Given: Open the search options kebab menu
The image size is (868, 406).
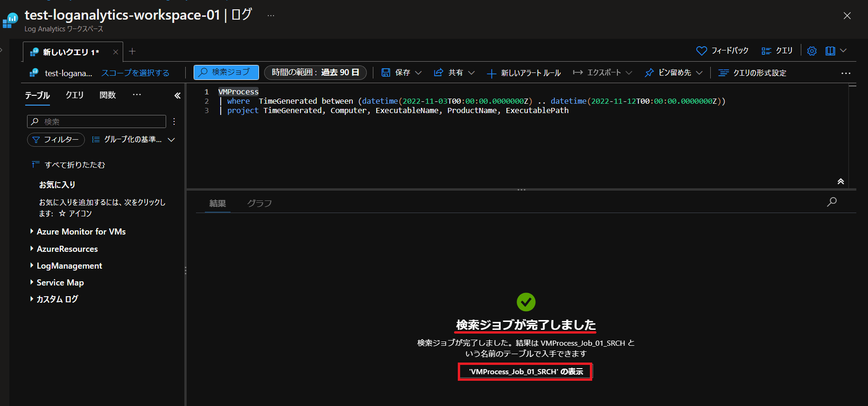Looking at the screenshot, I should 174,121.
